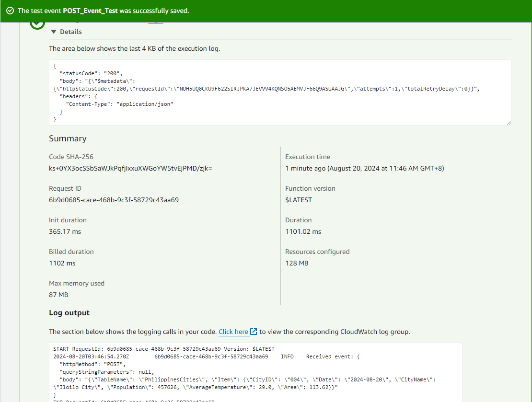The width and height of the screenshot is (532, 402).
Task: Open the partially hidden blue link below the banner
Action: click(x=155, y=21)
